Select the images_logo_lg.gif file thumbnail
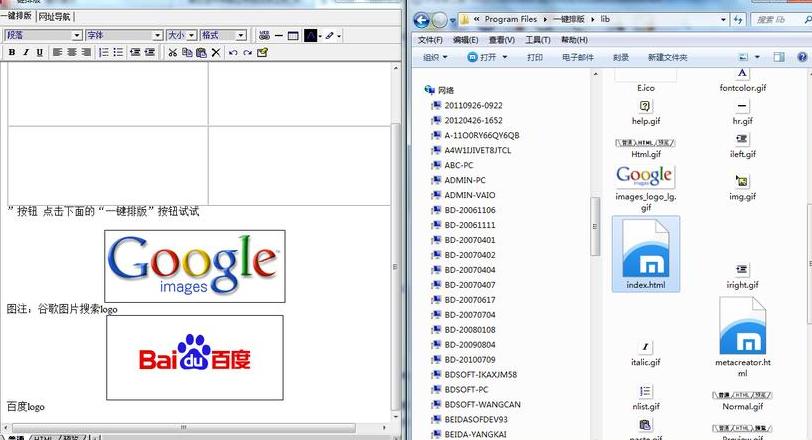This screenshot has height=440, width=812. coord(645,177)
